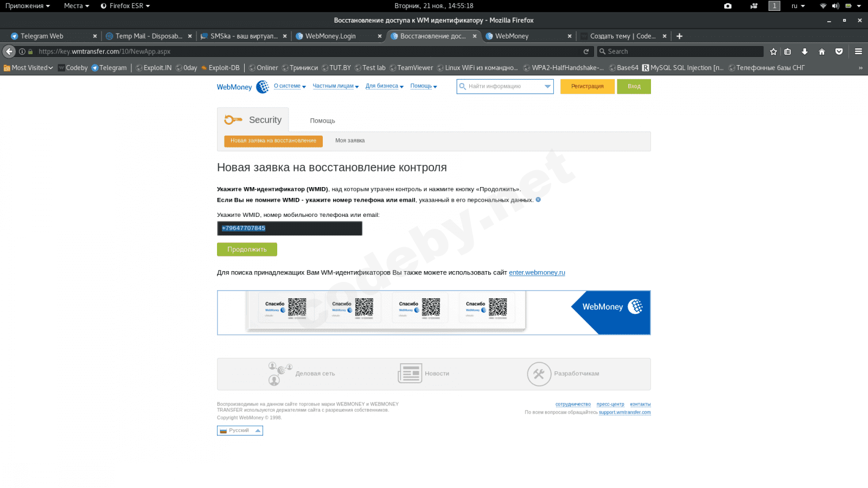
Task: Open the Telegram bookmark
Action: 109,68
